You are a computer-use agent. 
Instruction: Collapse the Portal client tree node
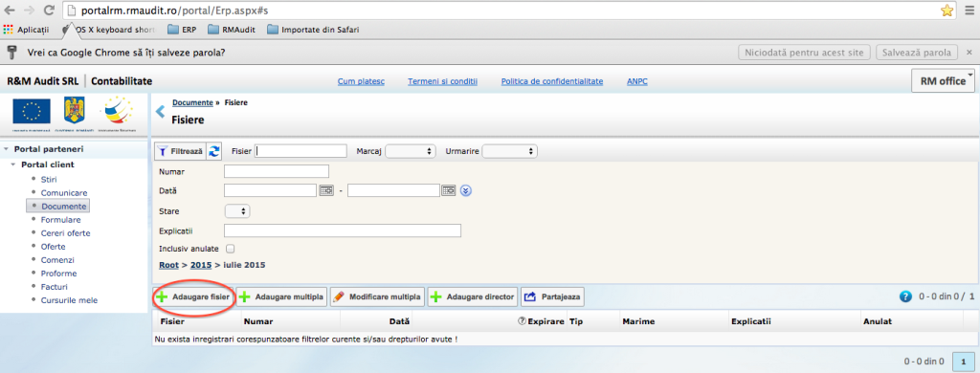(x=13, y=165)
